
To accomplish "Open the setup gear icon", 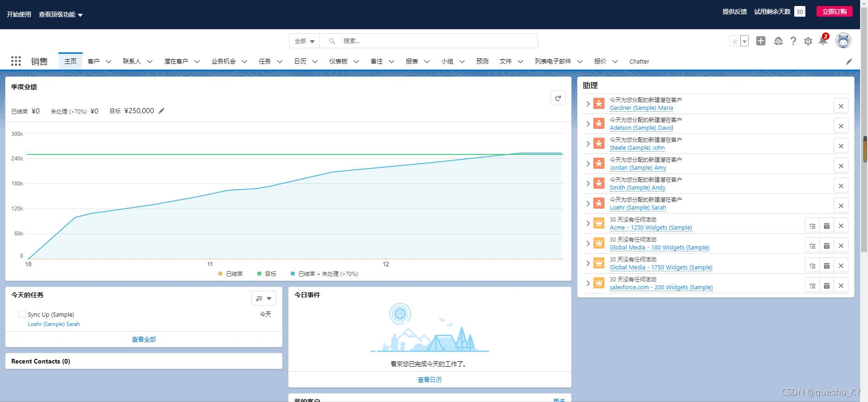I will [x=808, y=41].
